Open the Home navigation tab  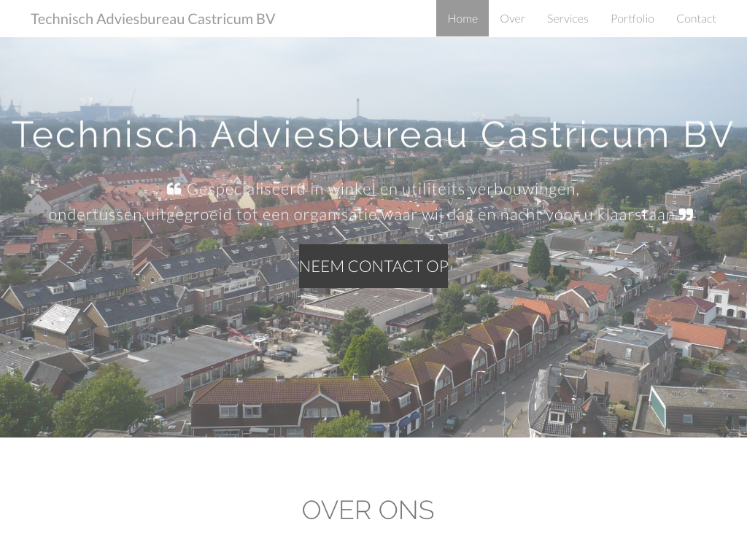point(462,18)
